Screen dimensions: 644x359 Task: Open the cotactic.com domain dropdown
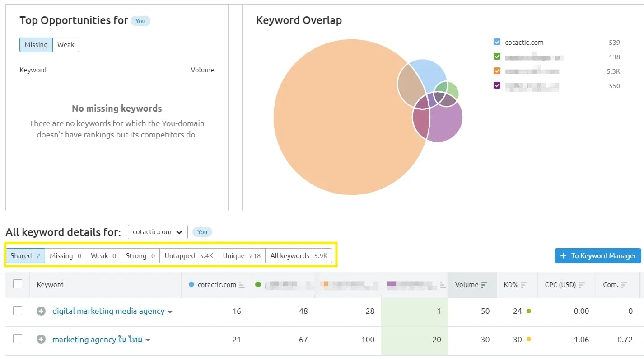click(157, 232)
